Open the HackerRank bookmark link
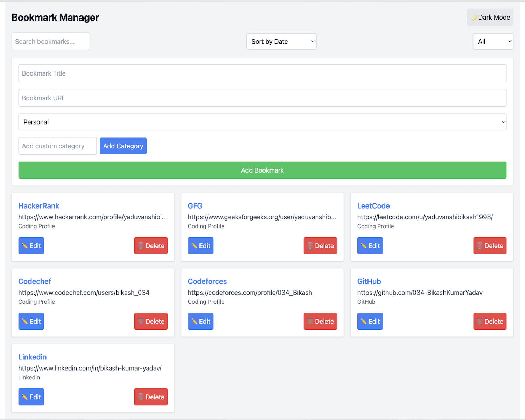The image size is (525, 420). coord(39,206)
